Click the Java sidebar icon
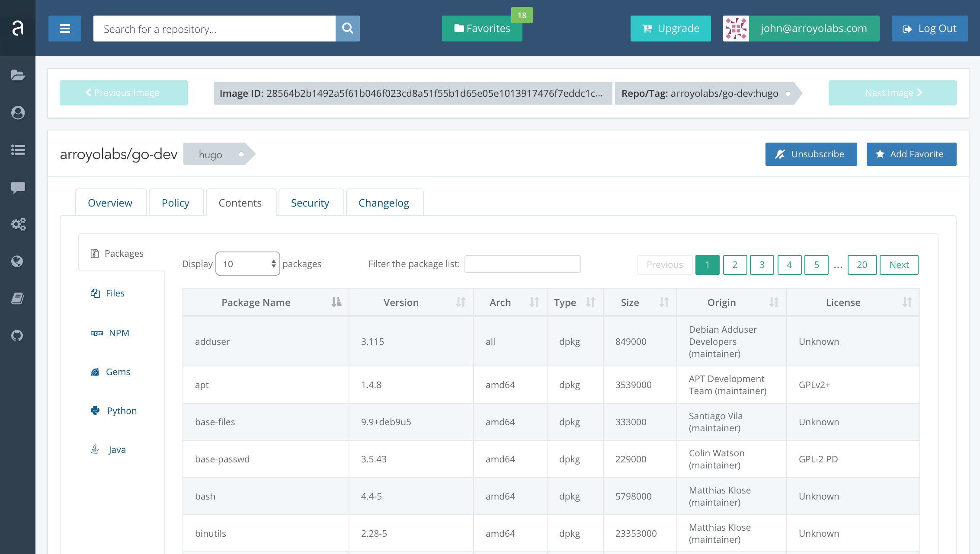980x554 pixels. [96, 449]
